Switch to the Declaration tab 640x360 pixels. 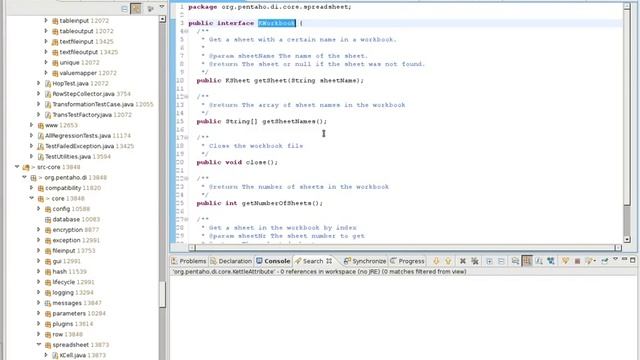coord(231,261)
